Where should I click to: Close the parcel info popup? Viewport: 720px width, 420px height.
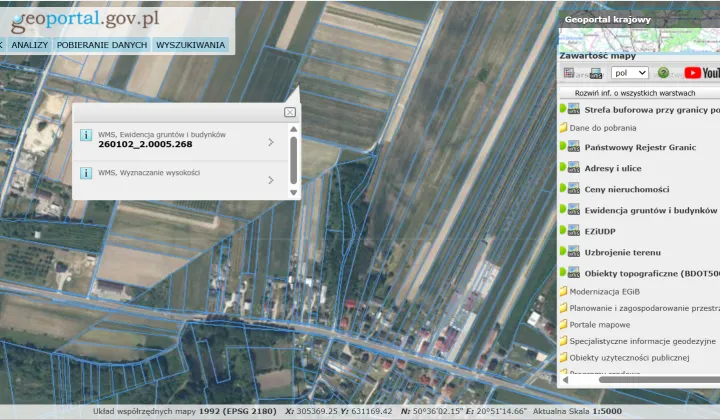[x=290, y=112]
